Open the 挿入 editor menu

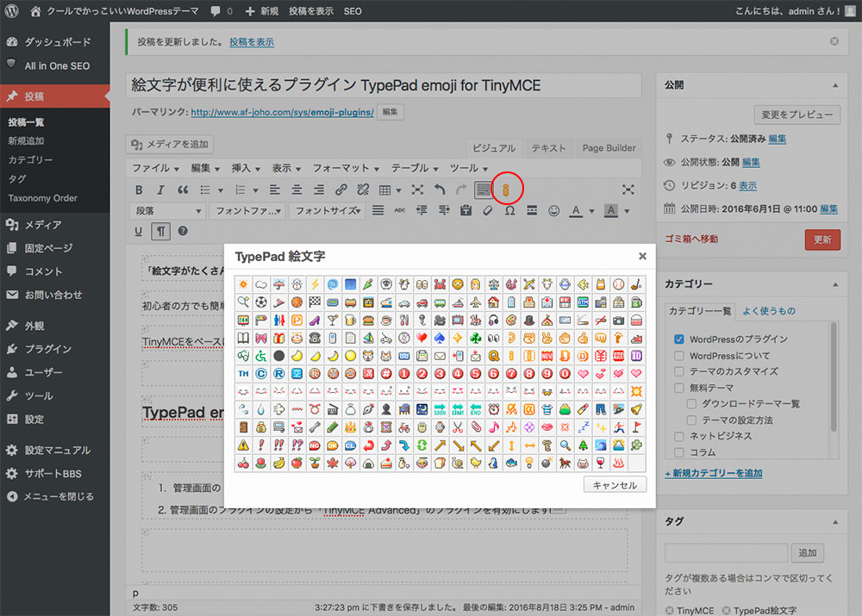pos(245,168)
